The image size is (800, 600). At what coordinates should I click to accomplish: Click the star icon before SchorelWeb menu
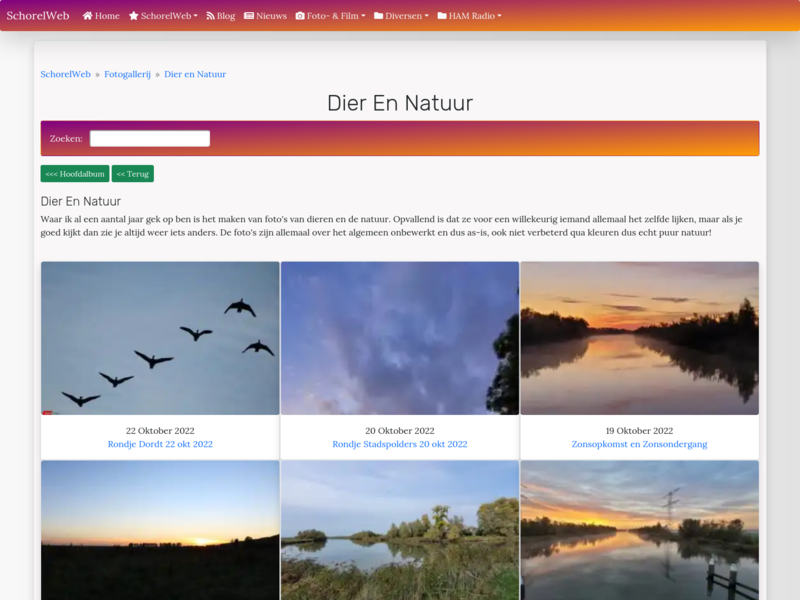[x=134, y=16]
